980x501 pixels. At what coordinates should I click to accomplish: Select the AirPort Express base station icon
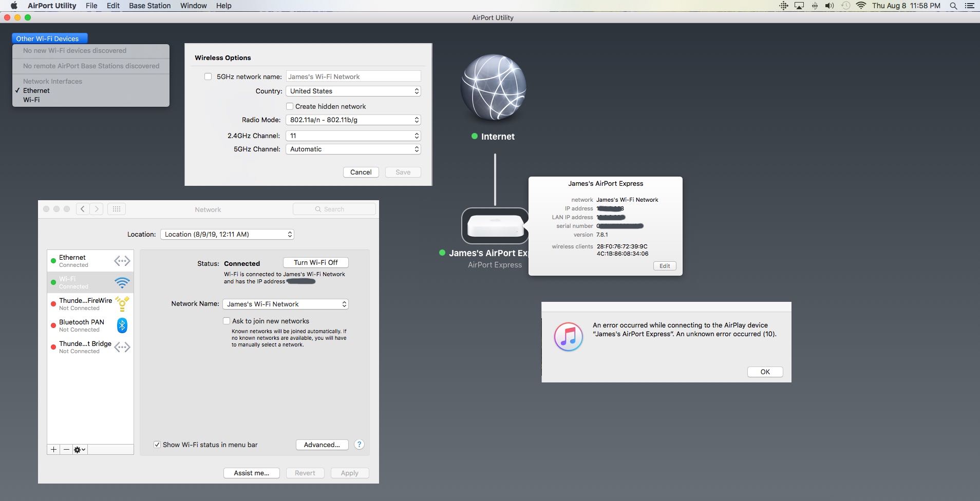coord(495,225)
